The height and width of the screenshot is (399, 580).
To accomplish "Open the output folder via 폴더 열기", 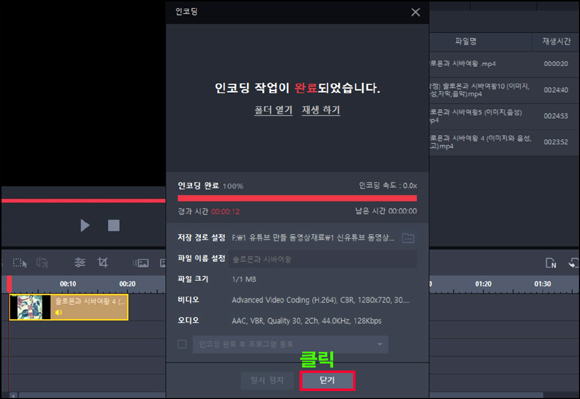I will click(273, 110).
